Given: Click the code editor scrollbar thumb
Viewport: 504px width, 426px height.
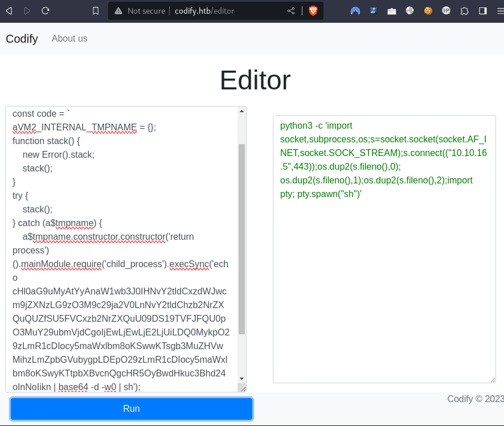Looking at the screenshot, I should pyautogui.click(x=241, y=239).
